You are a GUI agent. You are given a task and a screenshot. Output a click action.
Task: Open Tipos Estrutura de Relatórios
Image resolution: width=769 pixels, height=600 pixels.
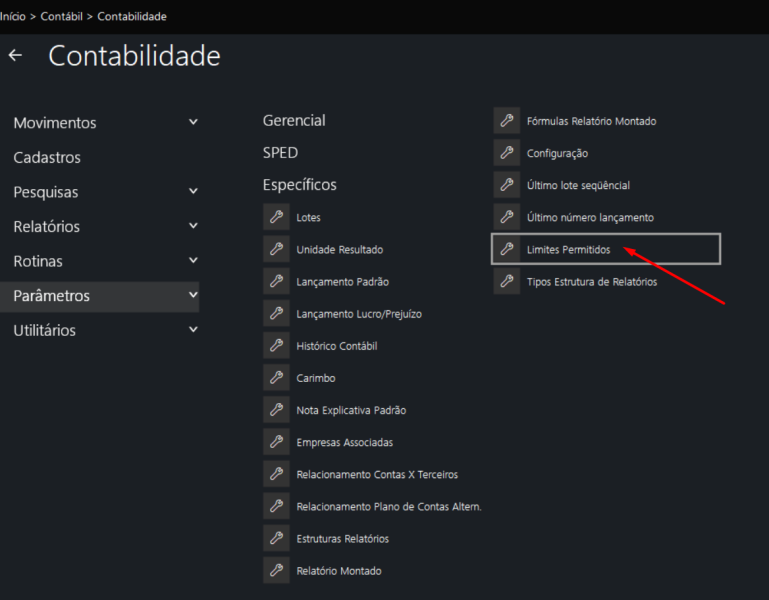(x=591, y=282)
